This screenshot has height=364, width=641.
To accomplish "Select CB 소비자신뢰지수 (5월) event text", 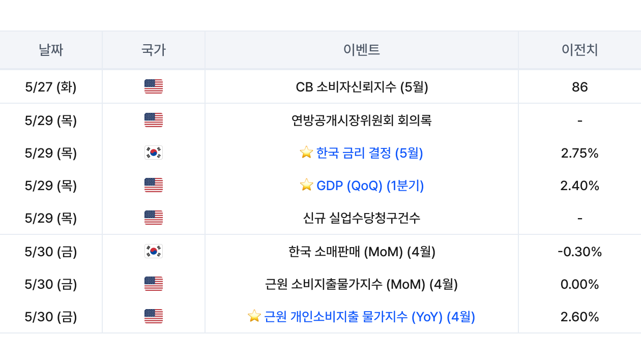I will click(x=362, y=87).
